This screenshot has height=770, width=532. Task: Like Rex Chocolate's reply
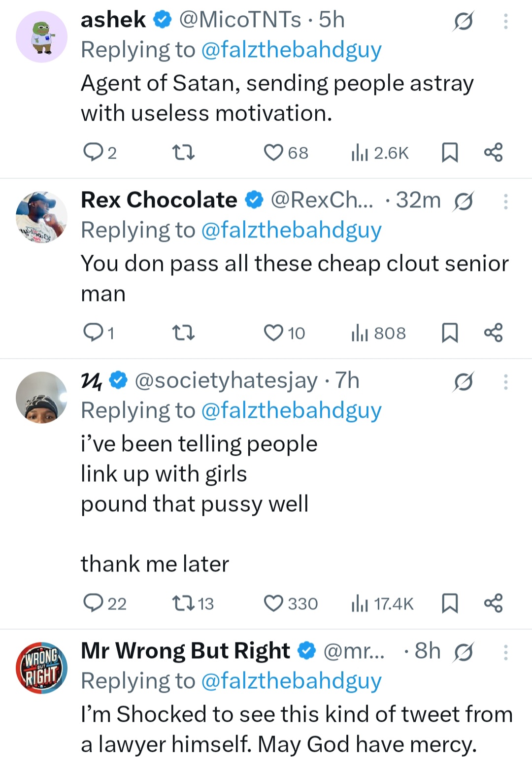(274, 333)
